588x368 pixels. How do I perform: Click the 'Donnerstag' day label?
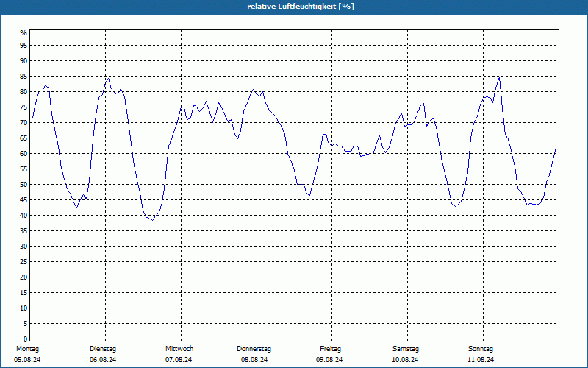[254, 349]
